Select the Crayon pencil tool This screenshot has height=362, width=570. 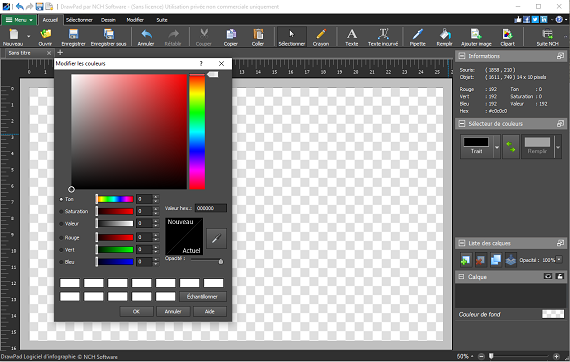[x=321, y=37]
